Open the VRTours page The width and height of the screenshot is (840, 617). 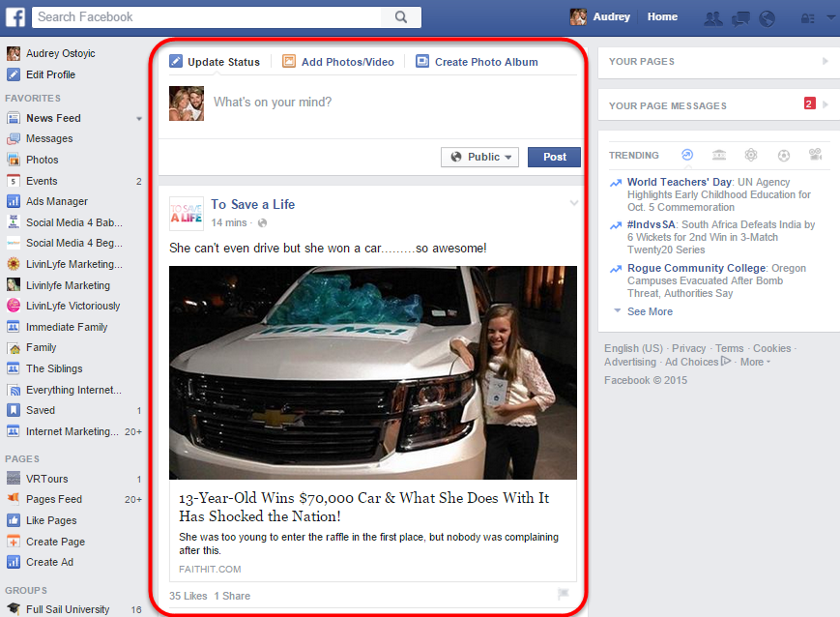pos(47,479)
